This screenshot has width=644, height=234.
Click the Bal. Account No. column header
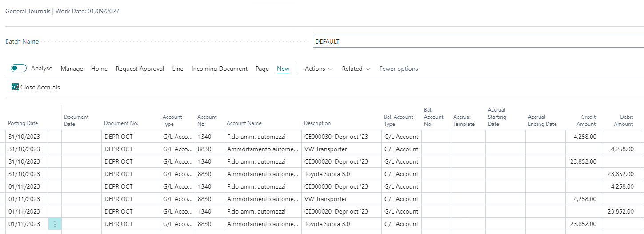pos(434,117)
